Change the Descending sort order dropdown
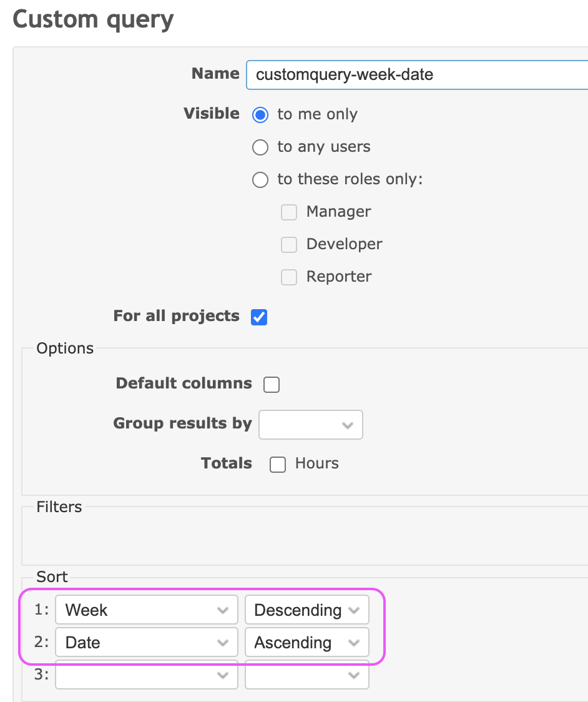 [x=307, y=610]
